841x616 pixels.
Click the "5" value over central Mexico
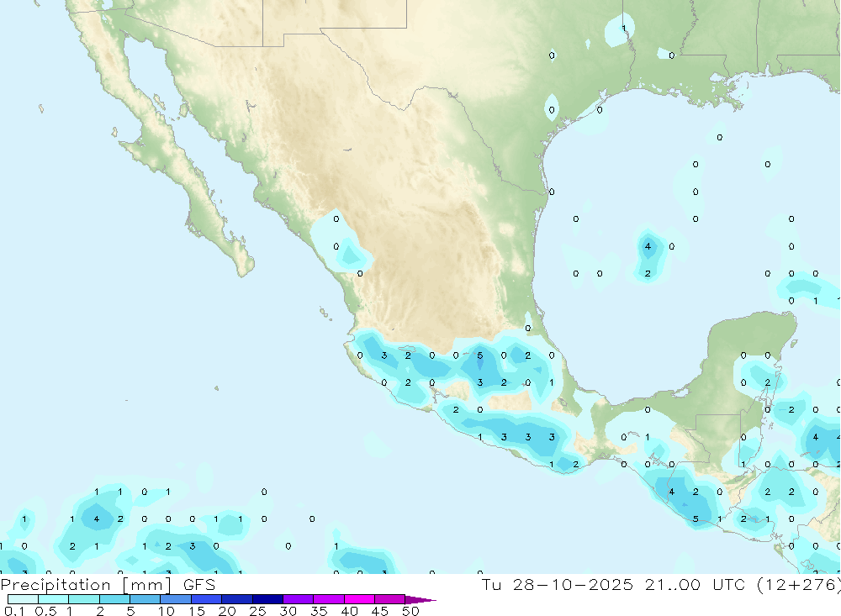[480, 355]
